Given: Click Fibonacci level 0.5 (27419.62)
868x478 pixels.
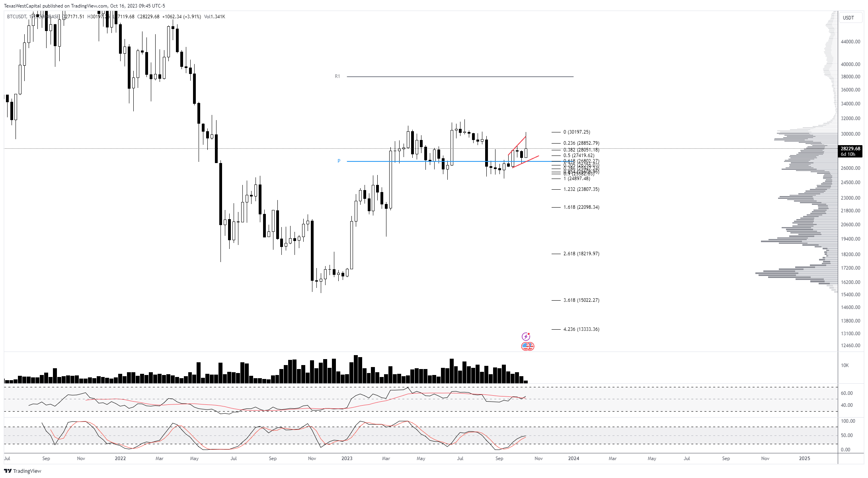Looking at the screenshot, I should tap(579, 155).
